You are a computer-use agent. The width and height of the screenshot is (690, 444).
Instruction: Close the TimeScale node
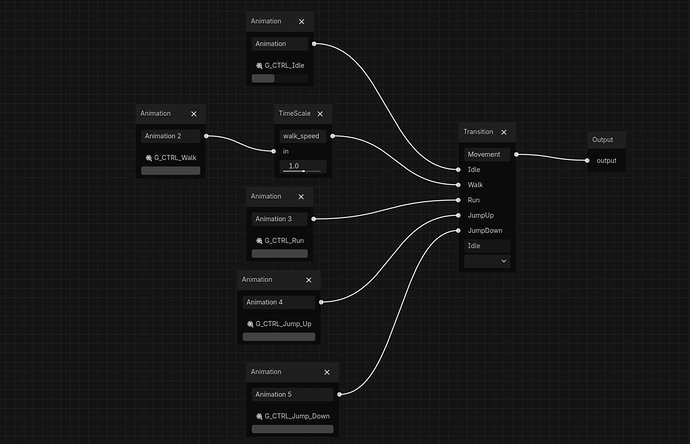click(320, 114)
